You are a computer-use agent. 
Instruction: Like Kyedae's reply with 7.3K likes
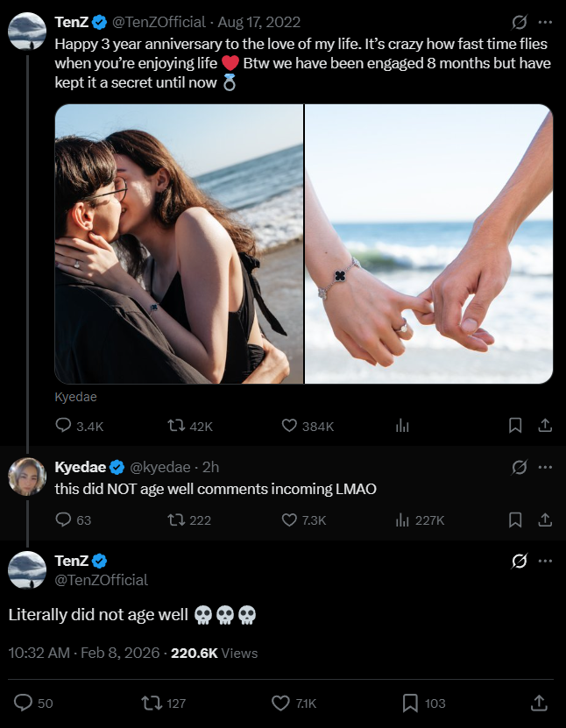point(290,519)
